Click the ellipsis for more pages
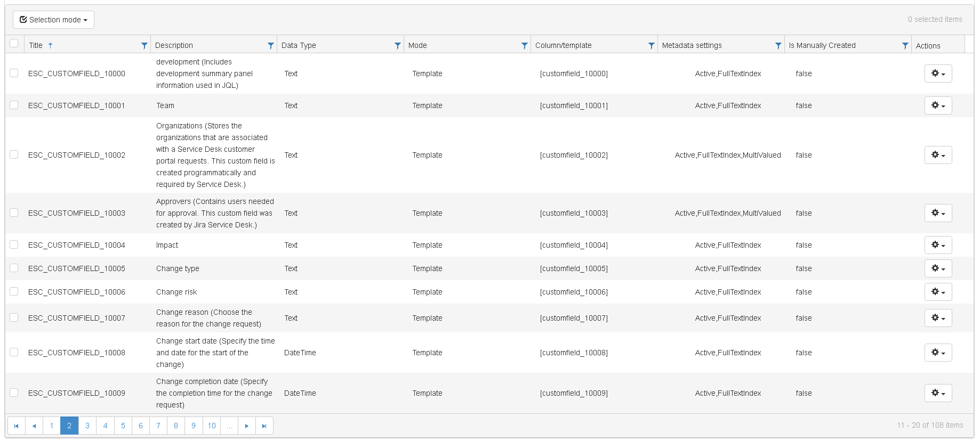 [229, 426]
